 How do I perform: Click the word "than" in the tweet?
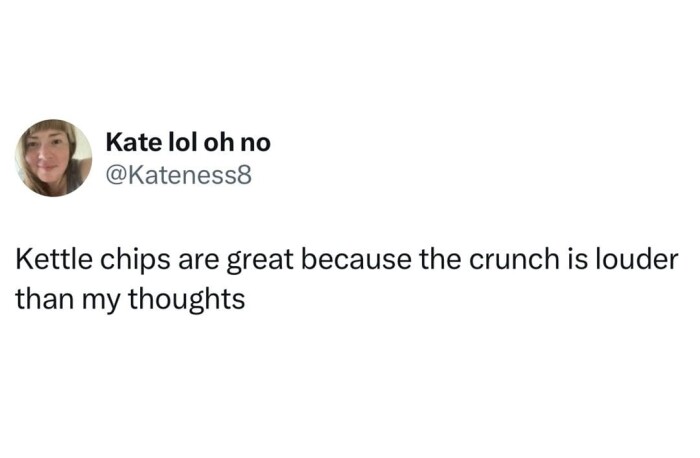point(41,299)
